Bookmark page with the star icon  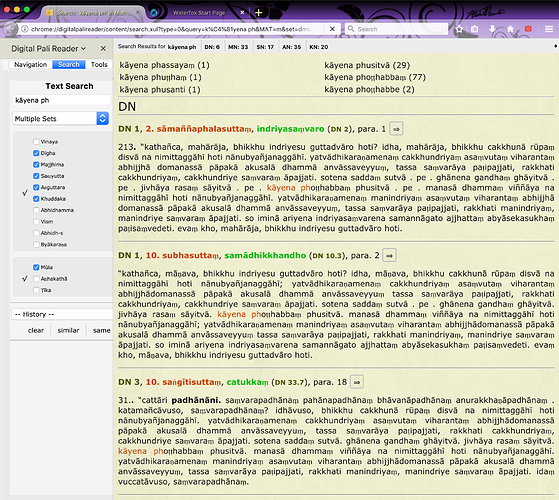click(459, 29)
